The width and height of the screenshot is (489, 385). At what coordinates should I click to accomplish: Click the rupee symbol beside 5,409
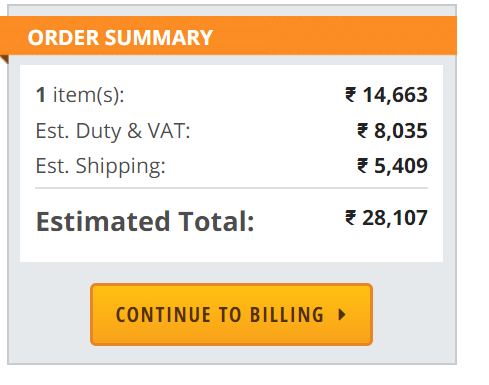(363, 166)
